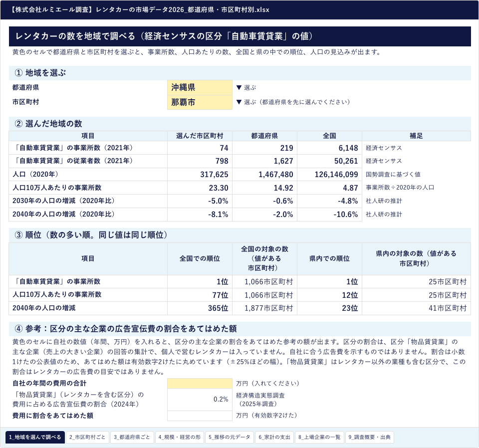
Task: Click the 1,877市区町村 count cell
Action: 264,308
